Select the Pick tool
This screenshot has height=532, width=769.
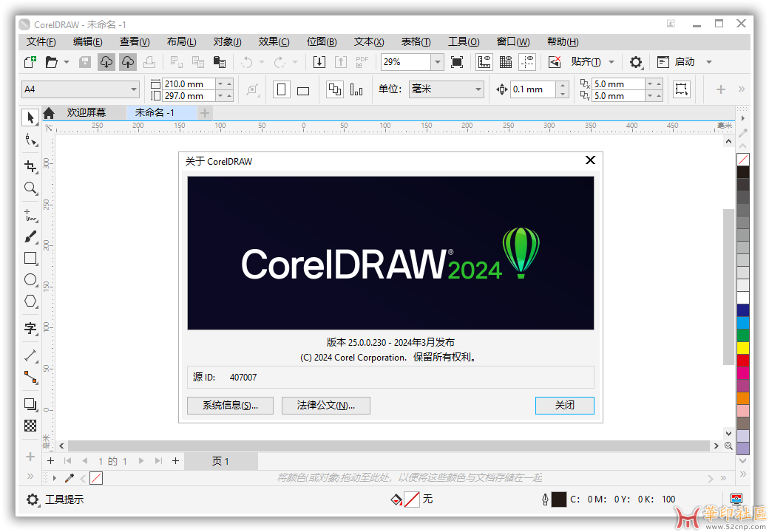[30, 117]
